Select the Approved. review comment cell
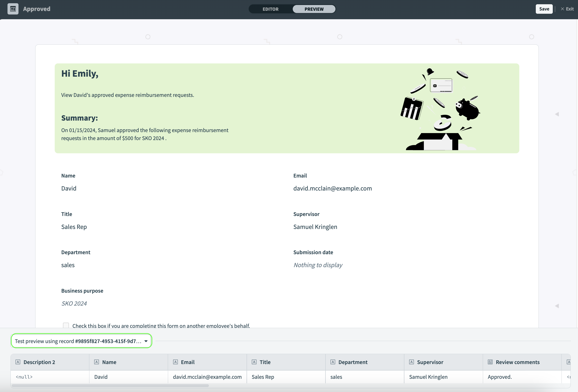The height and width of the screenshot is (392, 578). [x=500, y=377]
